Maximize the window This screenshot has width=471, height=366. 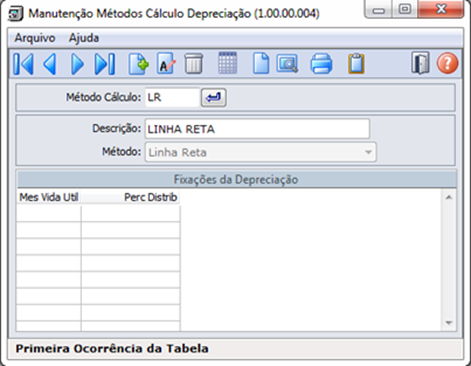tap(405, 9)
